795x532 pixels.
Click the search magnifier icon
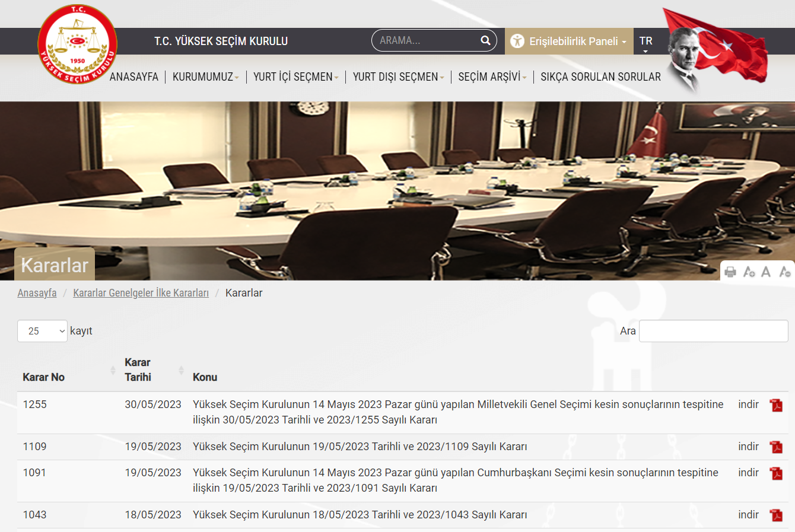click(485, 40)
